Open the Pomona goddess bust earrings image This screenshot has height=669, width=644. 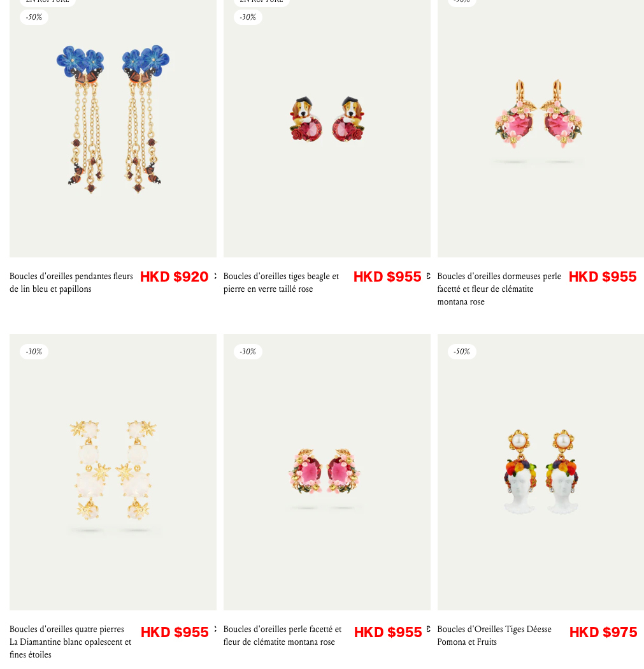[540, 472]
